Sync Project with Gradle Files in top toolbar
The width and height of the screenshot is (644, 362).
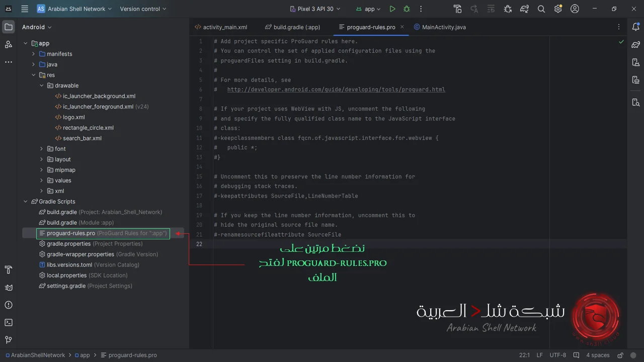(525, 9)
